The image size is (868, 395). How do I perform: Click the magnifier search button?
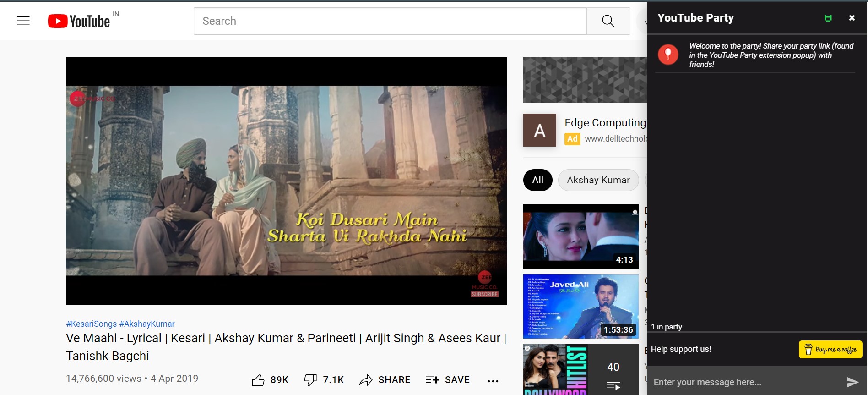click(608, 21)
